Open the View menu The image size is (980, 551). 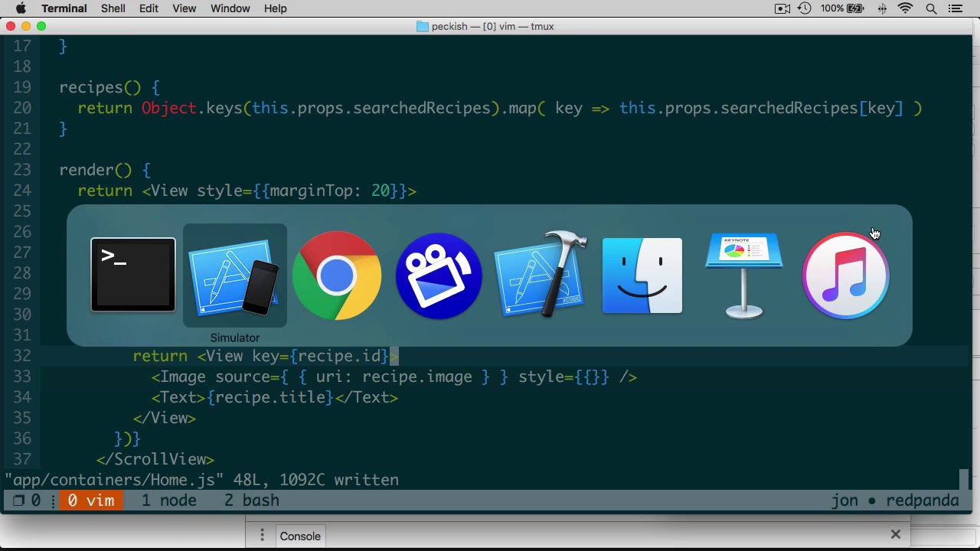(184, 8)
